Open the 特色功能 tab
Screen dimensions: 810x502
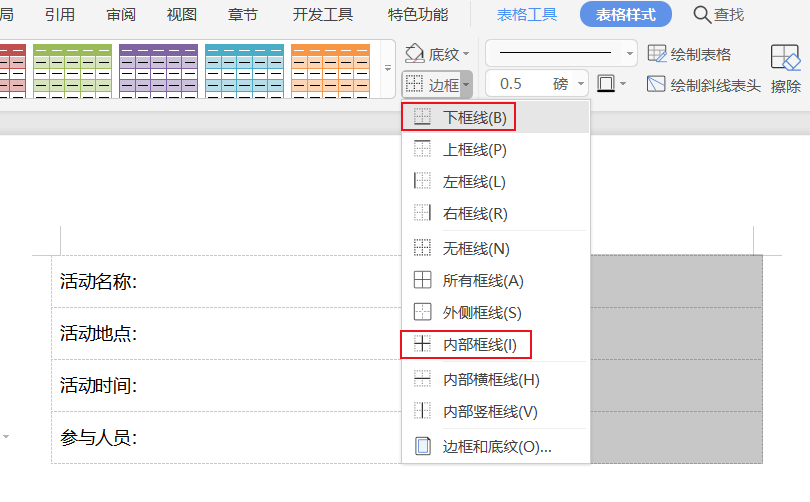point(418,14)
